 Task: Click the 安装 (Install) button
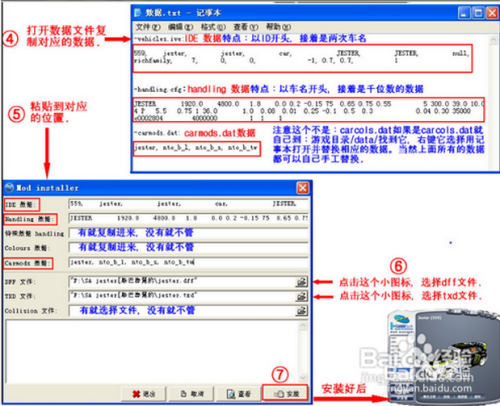(285, 394)
